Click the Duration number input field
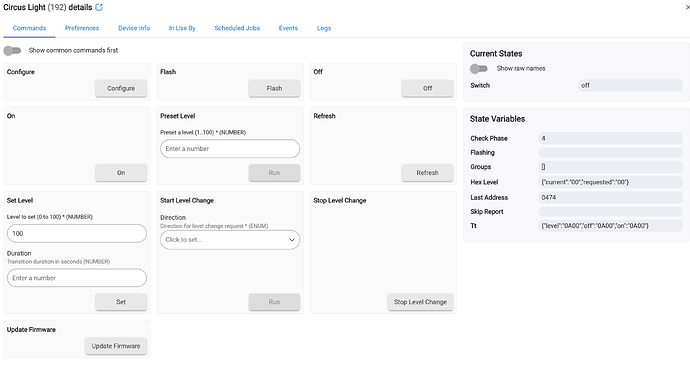690x387 pixels. pos(77,278)
